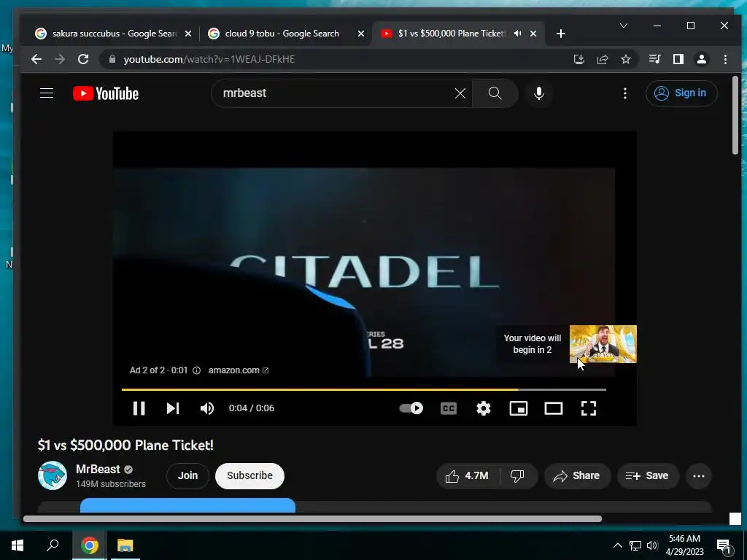The height and width of the screenshot is (560, 747).
Task: Click the vertical page scrollbar thumb
Action: click(735, 115)
